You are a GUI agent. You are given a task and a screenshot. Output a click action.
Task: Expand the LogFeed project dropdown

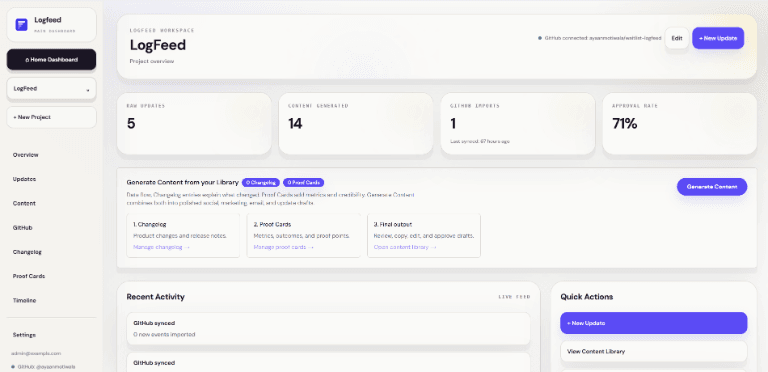[x=51, y=89]
